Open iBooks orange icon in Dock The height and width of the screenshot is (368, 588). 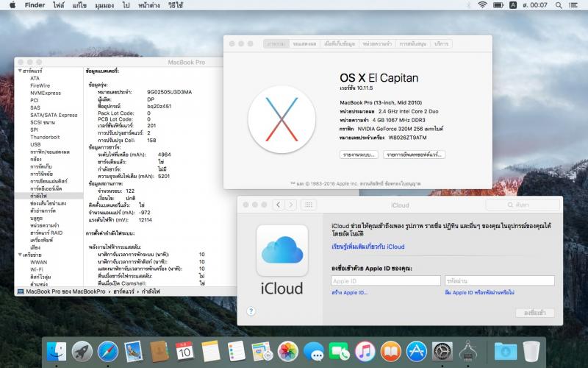tap(390, 352)
